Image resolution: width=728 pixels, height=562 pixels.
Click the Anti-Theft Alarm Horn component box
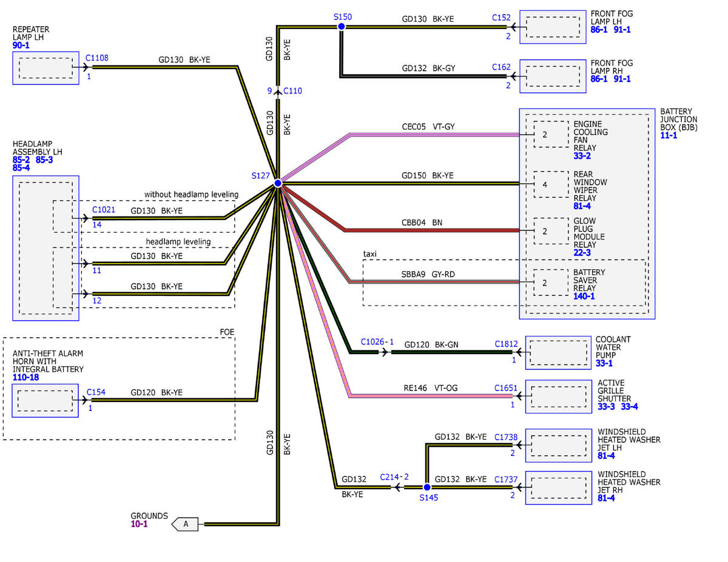pos(45,401)
